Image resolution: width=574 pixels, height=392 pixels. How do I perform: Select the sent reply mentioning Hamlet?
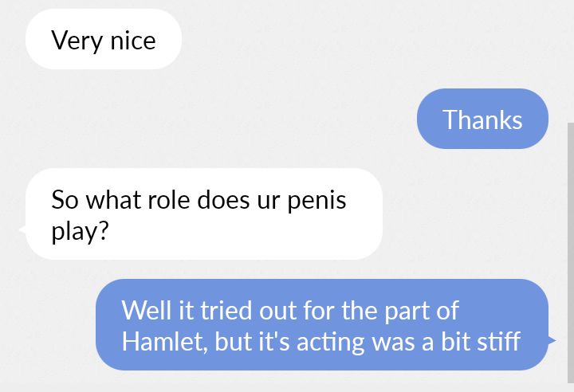click(x=321, y=325)
